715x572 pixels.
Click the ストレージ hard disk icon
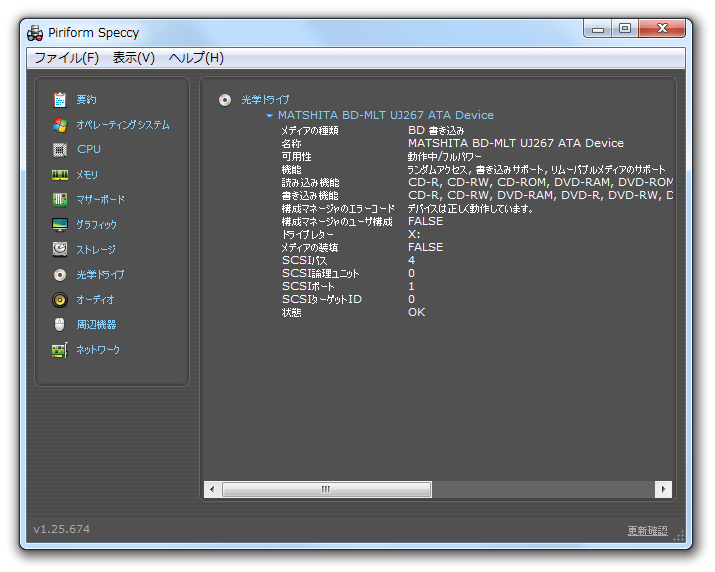coord(60,250)
